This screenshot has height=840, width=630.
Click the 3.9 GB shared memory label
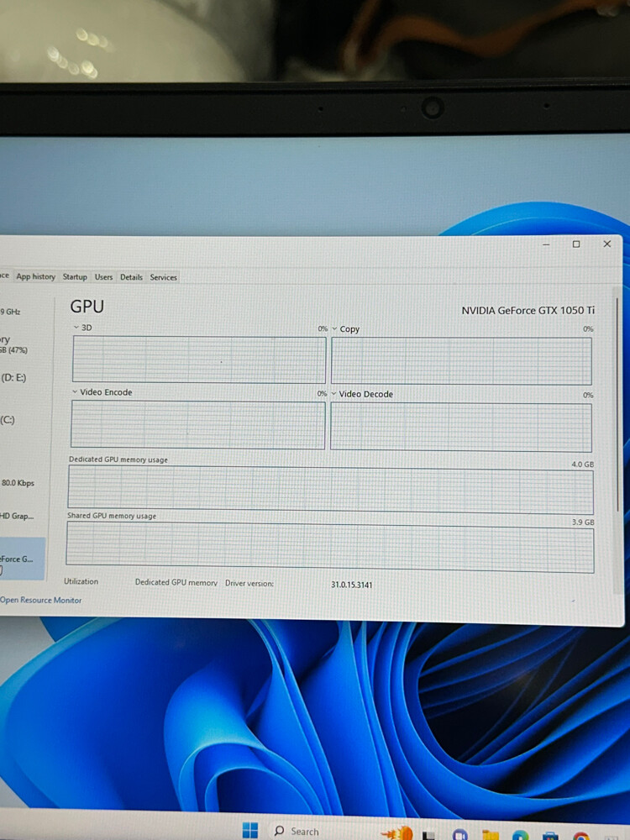coord(583,522)
